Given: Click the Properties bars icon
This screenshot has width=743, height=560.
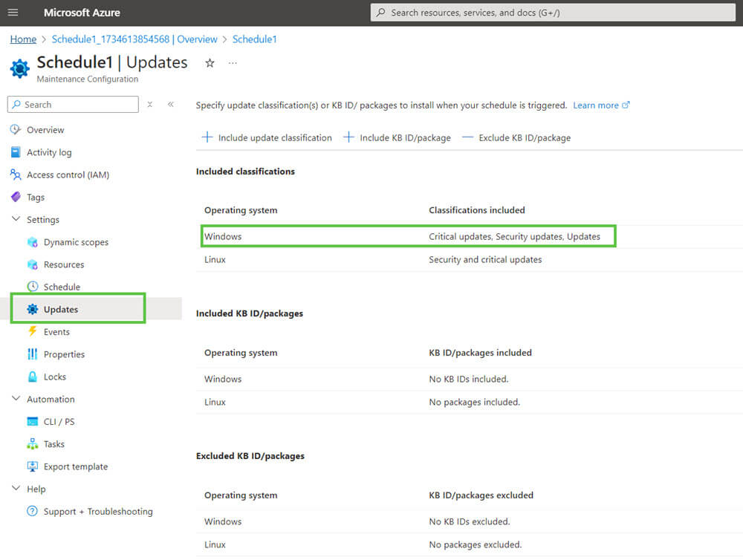Looking at the screenshot, I should [32, 354].
